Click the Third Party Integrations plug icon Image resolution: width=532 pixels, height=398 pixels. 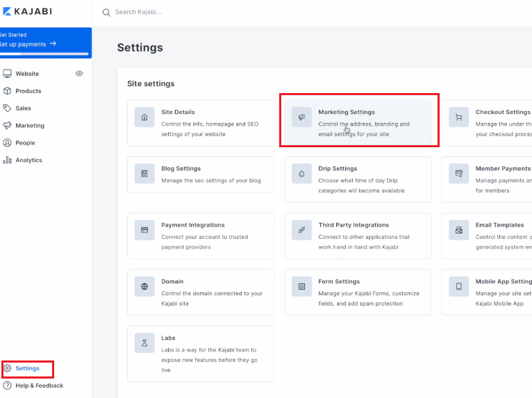[x=301, y=230]
